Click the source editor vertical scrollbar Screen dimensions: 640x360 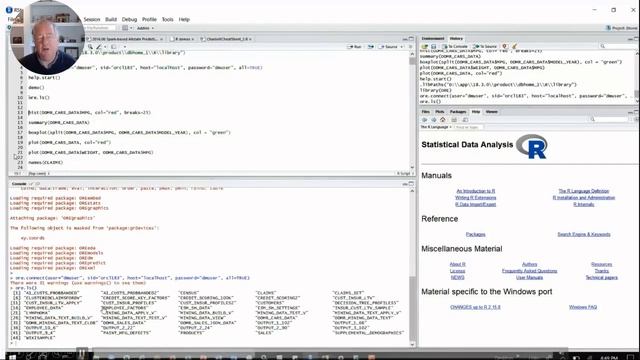pos(412,110)
